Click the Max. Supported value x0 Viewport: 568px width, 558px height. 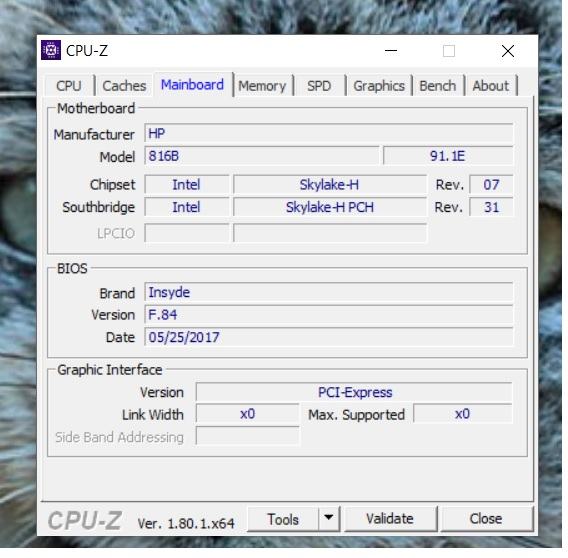tap(463, 414)
